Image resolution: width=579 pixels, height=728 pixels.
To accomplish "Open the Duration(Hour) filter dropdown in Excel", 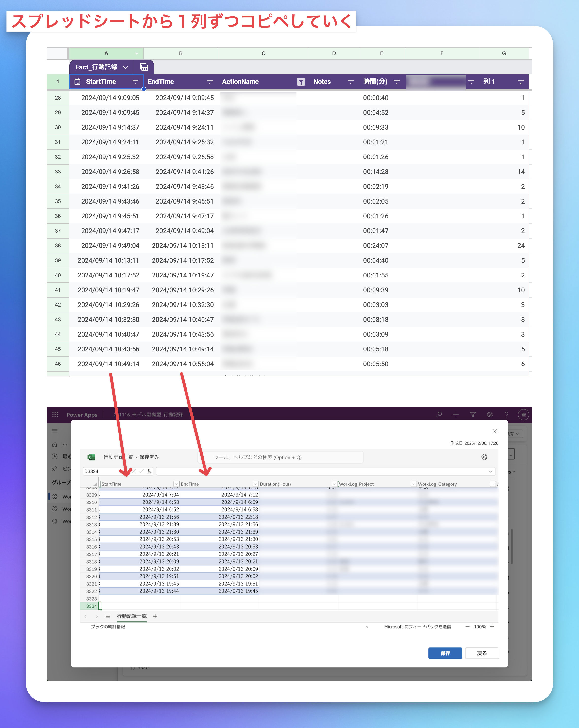I will click(335, 484).
